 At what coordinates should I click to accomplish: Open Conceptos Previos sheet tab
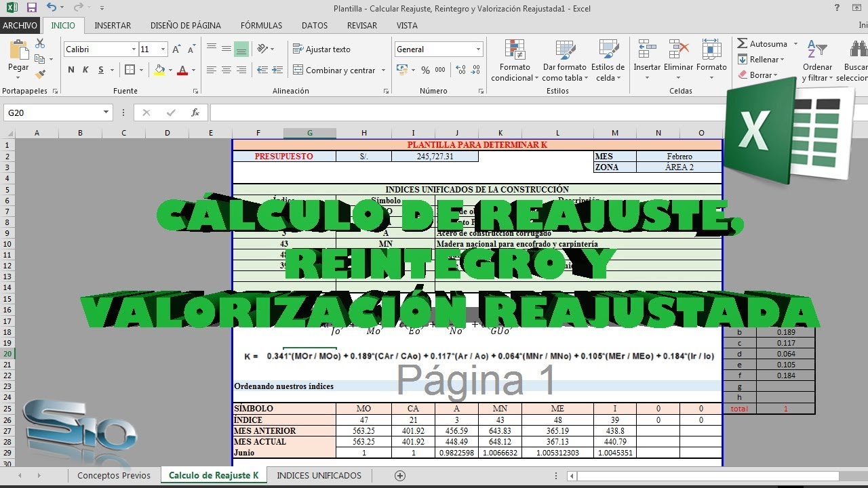(x=114, y=476)
